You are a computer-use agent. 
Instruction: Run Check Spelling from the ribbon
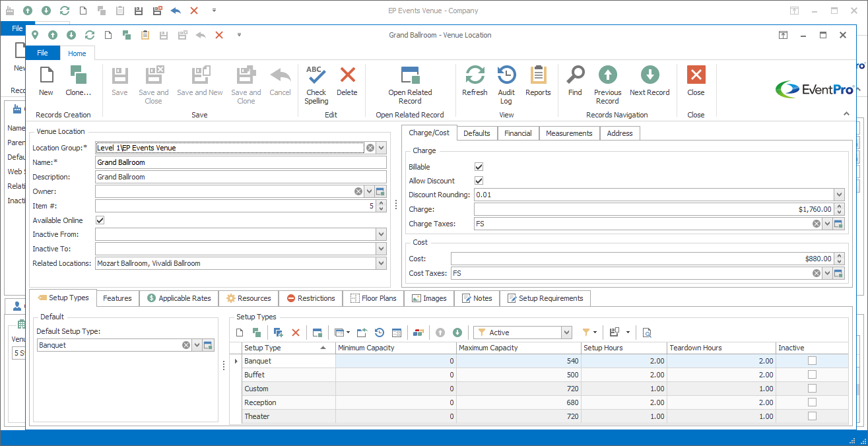pos(316,85)
